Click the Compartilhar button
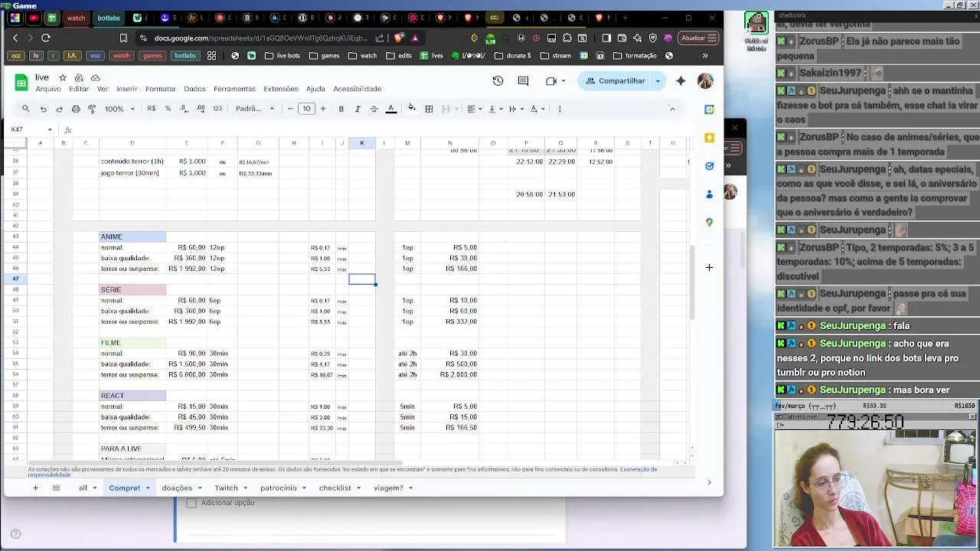The image size is (980, 551). [x=615, y=81]
